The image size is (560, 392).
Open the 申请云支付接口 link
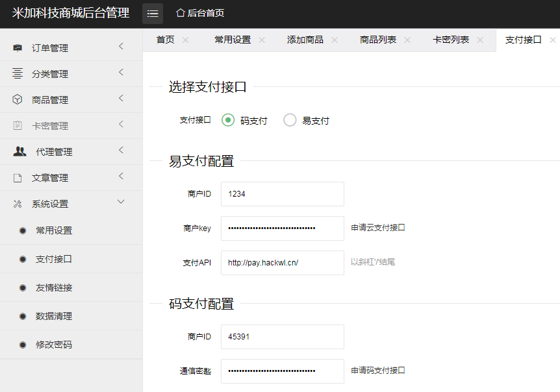[378, 228]
